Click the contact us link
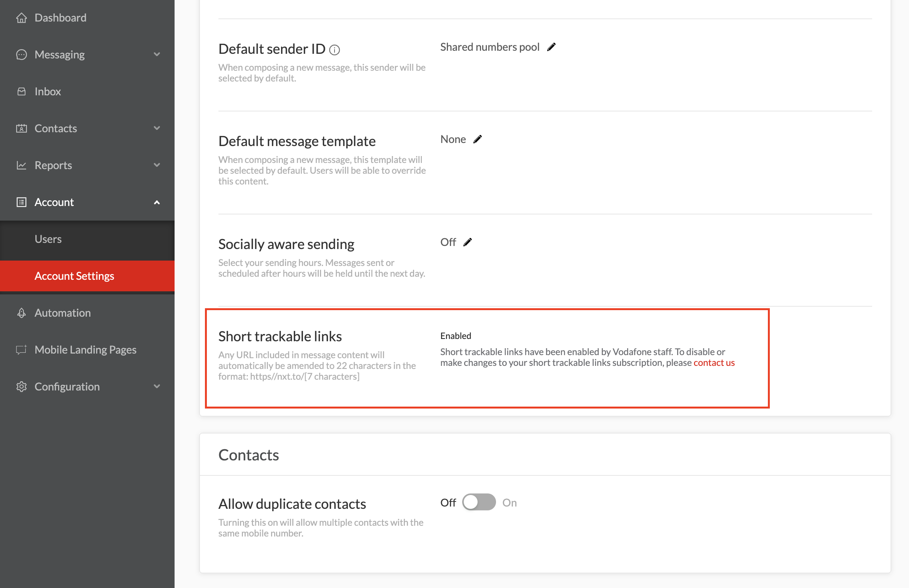Image resolution: width=909 pixels, height=588 pixels. 714,363
